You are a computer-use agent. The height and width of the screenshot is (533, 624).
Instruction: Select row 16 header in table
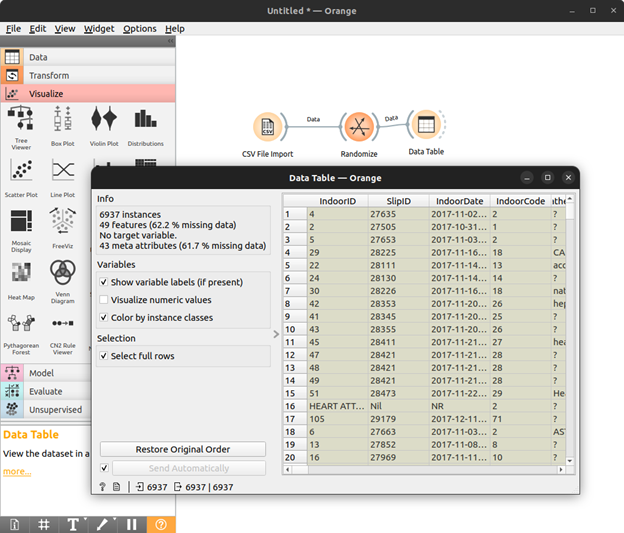(295, 406)
